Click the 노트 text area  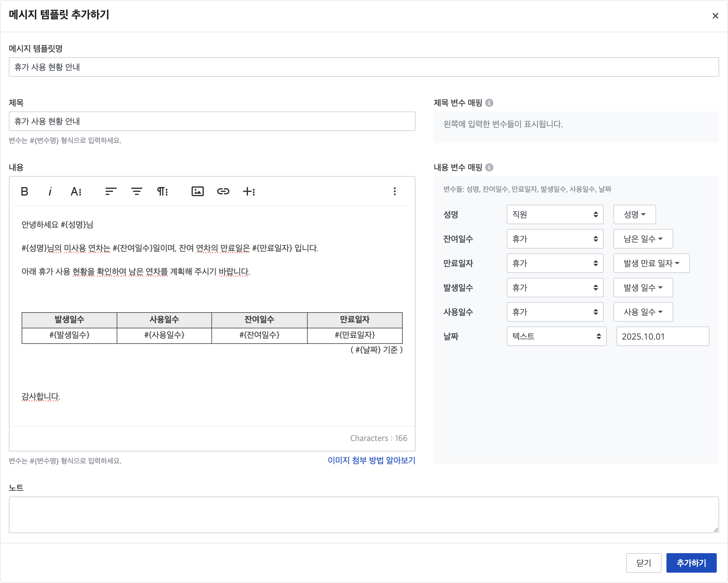(x=364, y=514)
